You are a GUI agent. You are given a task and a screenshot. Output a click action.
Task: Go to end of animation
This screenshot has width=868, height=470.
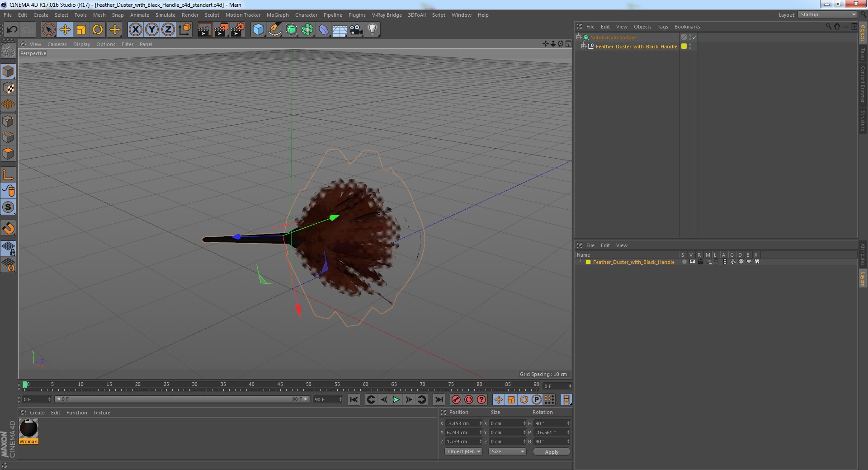(x=439, y=399)
